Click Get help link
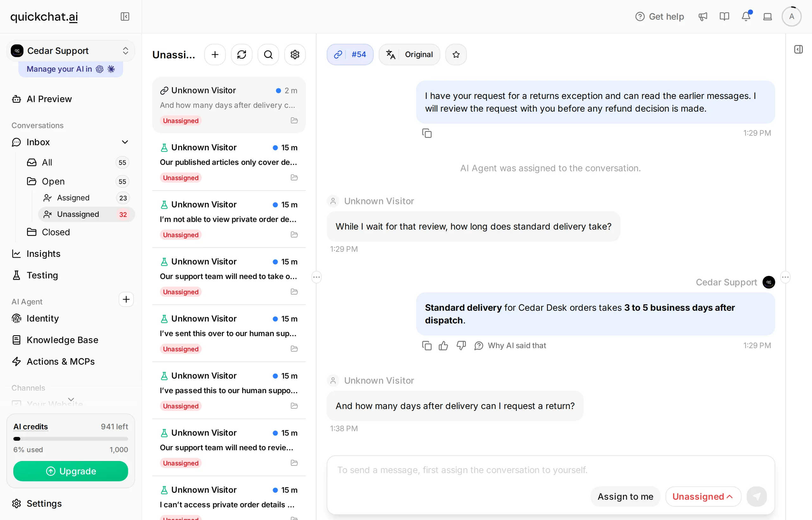Viewport: 812px width, 520px height. click(659, 16)
